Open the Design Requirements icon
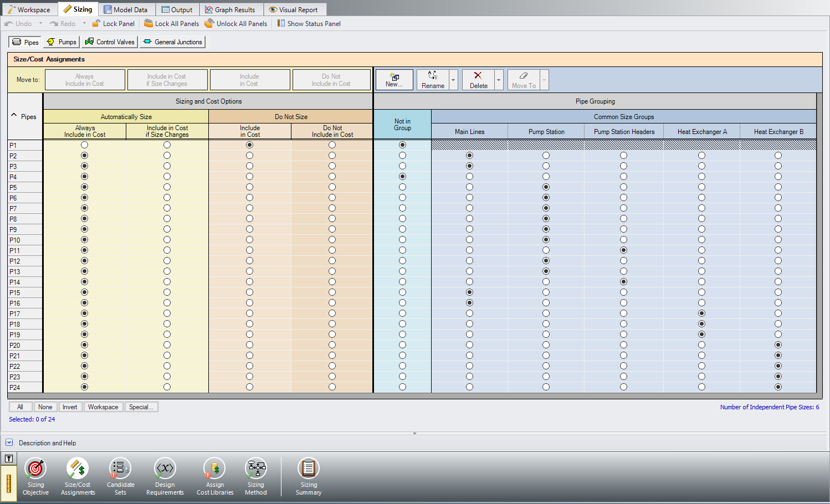 [x=165, y=469]
